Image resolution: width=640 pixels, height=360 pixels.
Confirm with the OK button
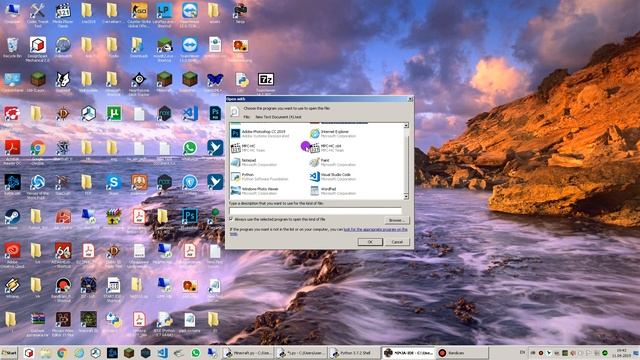pyautogui.click(x=370, y=242)
